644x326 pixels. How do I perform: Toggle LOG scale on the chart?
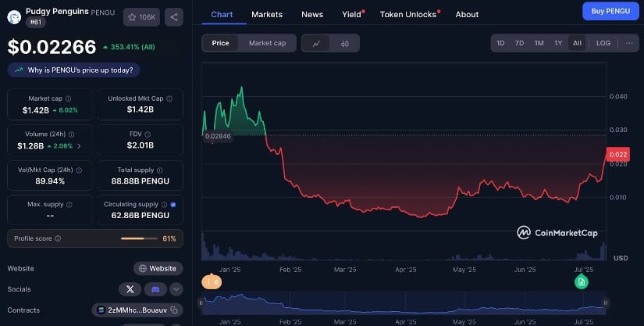[x=603, y=43]
